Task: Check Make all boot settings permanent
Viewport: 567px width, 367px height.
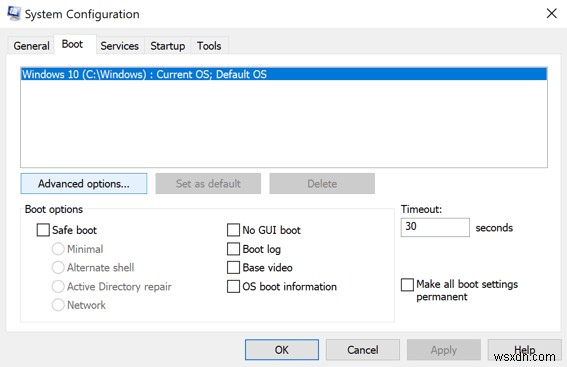Action: [408, 285]
